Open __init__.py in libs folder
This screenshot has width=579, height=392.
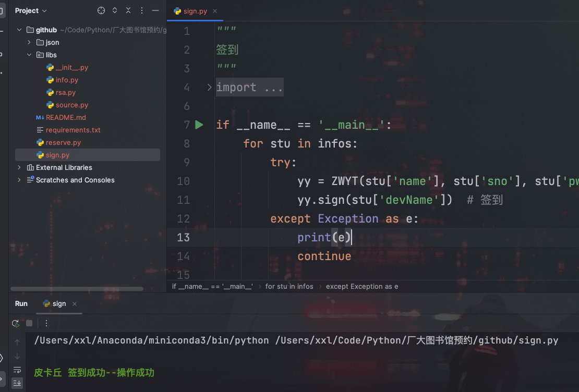[67, 68]
